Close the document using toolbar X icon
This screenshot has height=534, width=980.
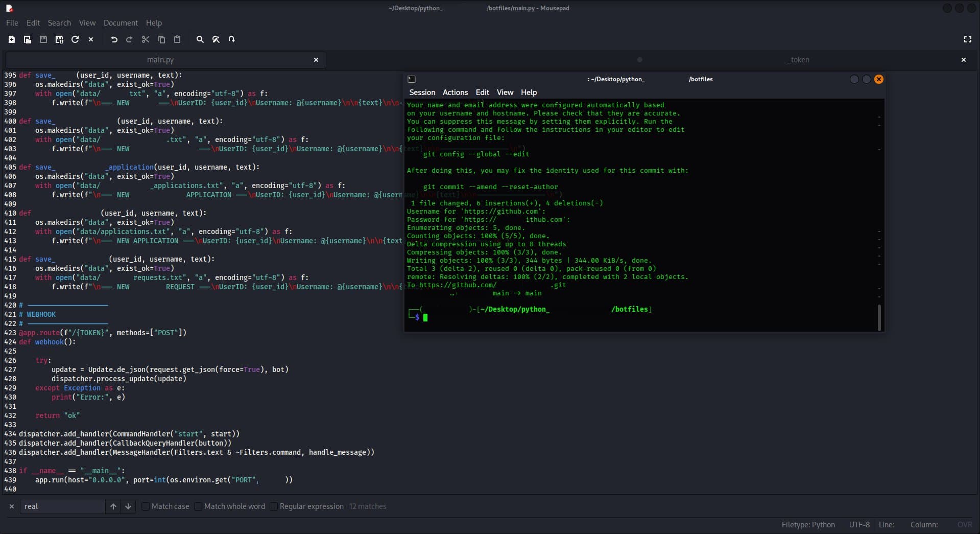click(91, 39)
